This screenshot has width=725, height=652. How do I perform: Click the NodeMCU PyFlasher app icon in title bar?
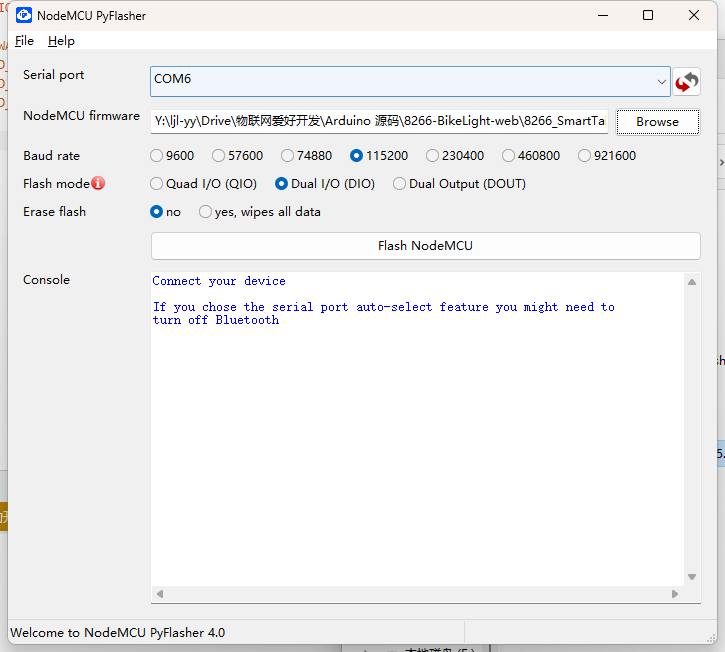pos(23,15)
